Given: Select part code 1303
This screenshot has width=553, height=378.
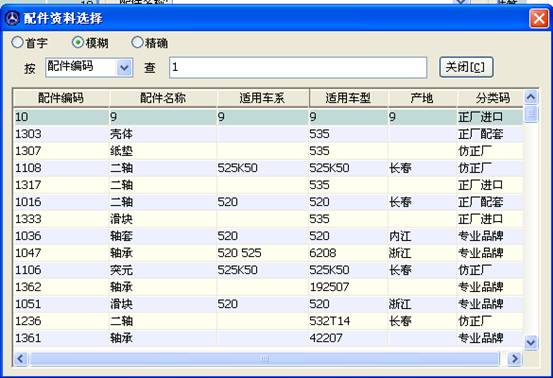Looking at the screenshot, I should (x=28, y=134).
